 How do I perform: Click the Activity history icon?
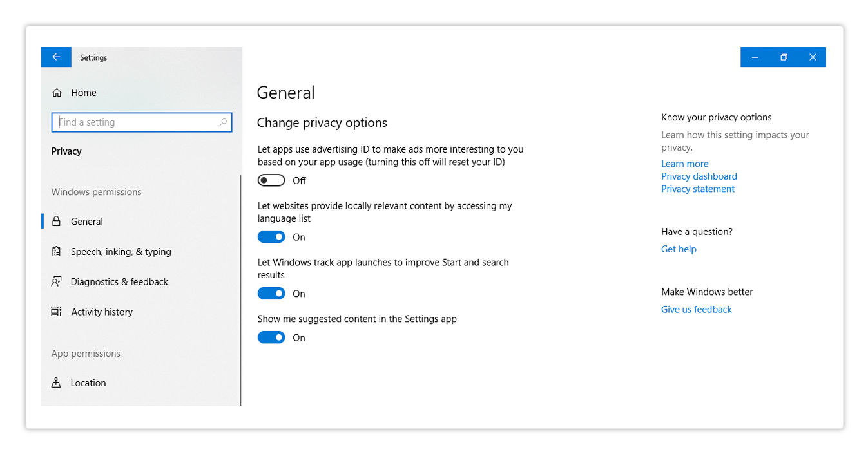pos(57,312)
